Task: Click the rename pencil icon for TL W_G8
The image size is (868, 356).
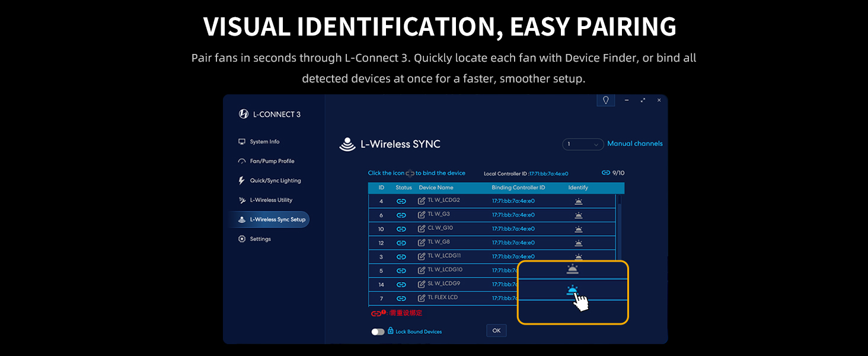Action: [x=422, y=243]
